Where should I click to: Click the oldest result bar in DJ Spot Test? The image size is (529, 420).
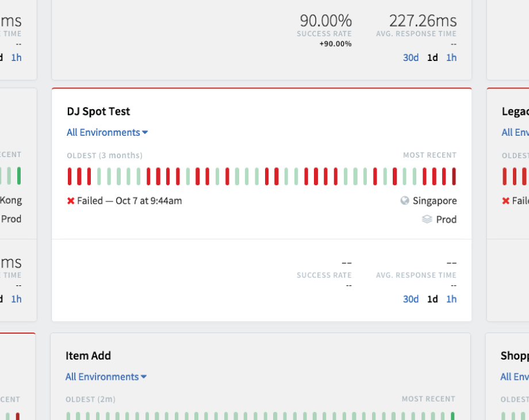tap(70, 176)
